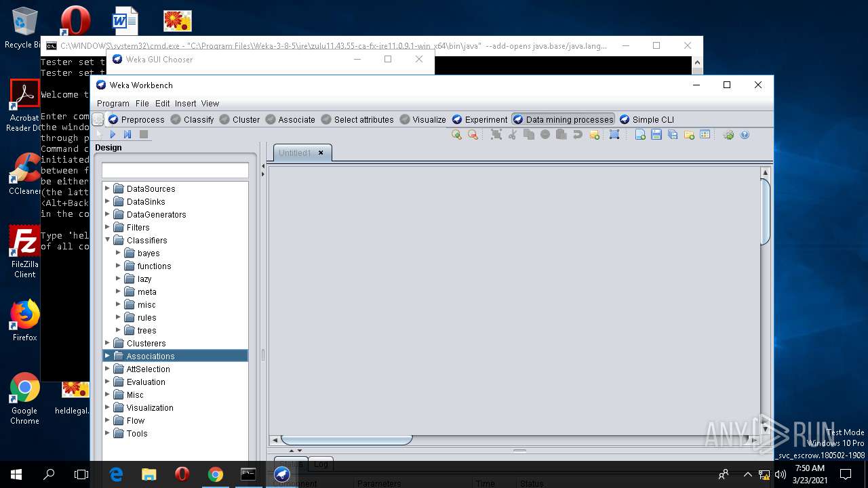Click the undo arrow icon
This screenshot has height=488, width=868.
[x=578, y=134]
